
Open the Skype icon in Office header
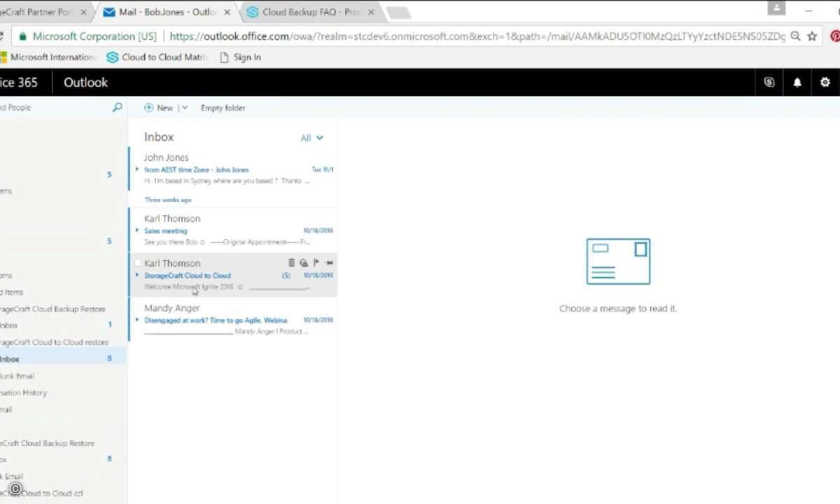(769, 82)
